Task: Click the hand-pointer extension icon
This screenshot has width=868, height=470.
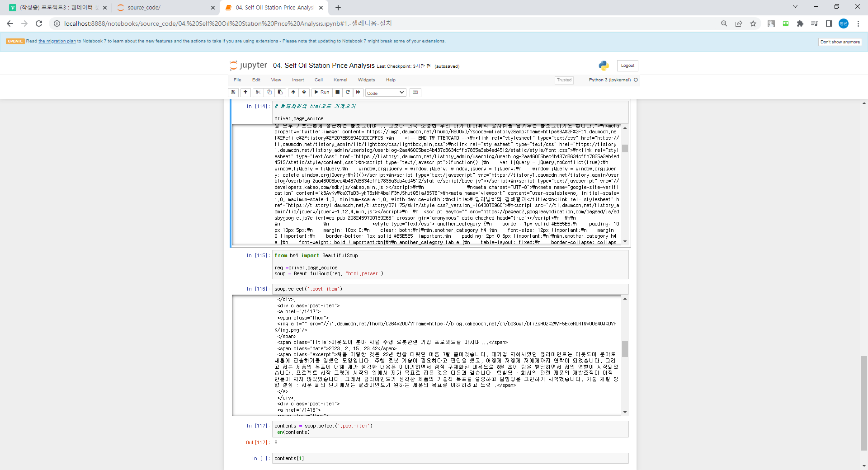Action: 771,23
